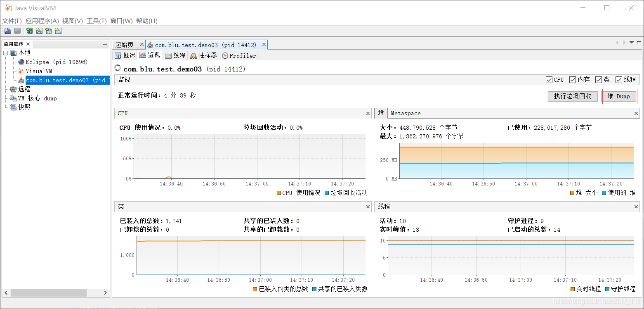Click the 本地 computer icon in the tree

pos(13,53)
